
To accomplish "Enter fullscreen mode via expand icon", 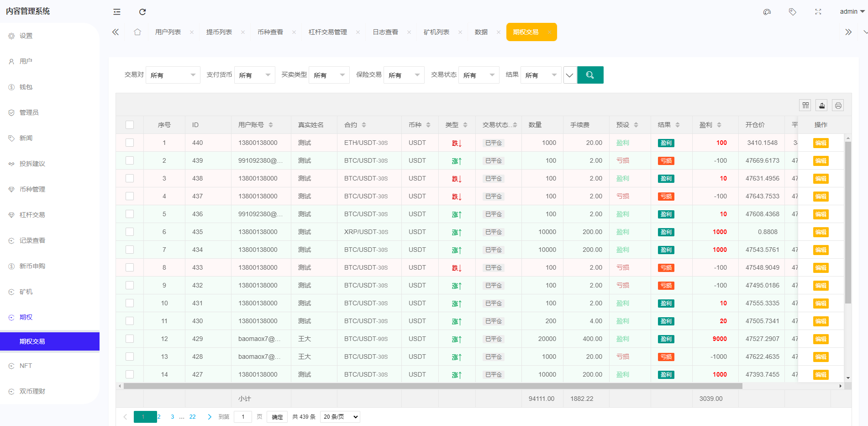I will pos(818,11).
